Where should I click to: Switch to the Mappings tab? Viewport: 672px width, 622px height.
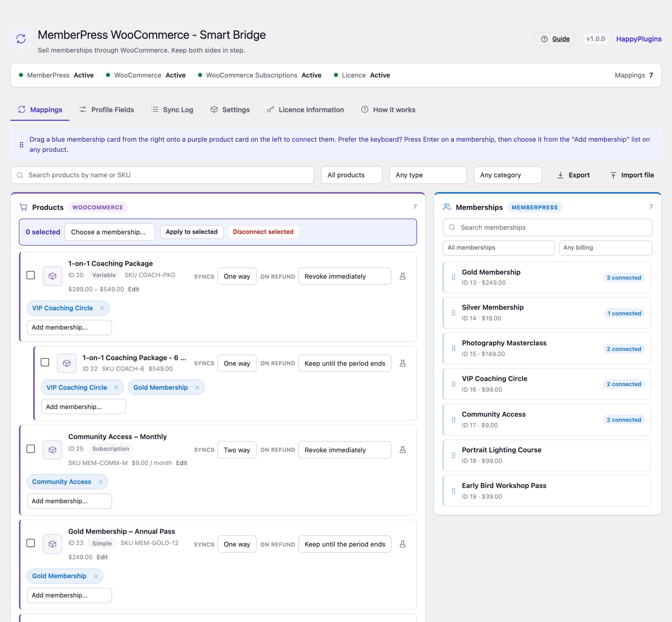coord(40,110)
